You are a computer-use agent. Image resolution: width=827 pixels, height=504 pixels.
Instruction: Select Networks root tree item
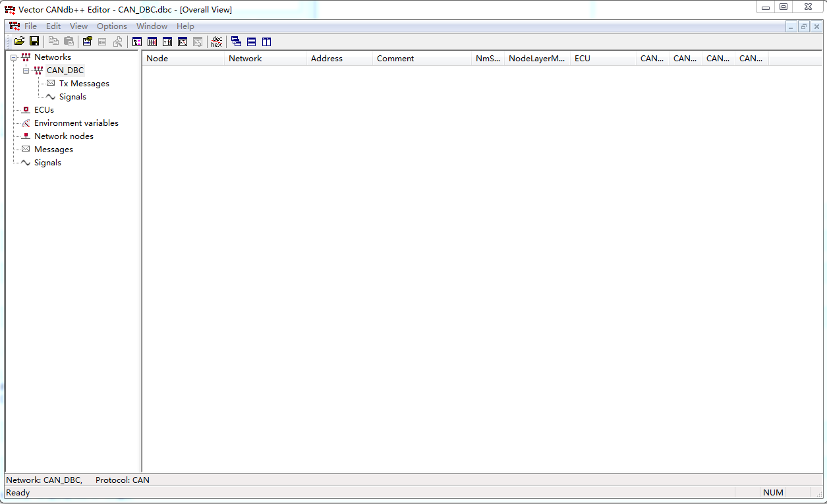[53, 57]
